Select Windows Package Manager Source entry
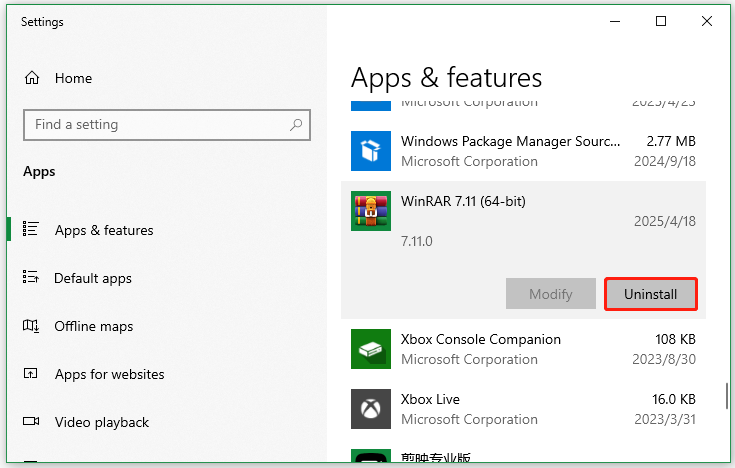The image size is (735, 468). click(523, 151)
